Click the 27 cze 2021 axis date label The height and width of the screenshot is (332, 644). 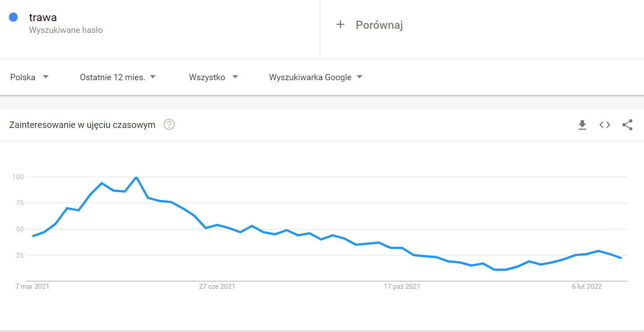[217, 287]
